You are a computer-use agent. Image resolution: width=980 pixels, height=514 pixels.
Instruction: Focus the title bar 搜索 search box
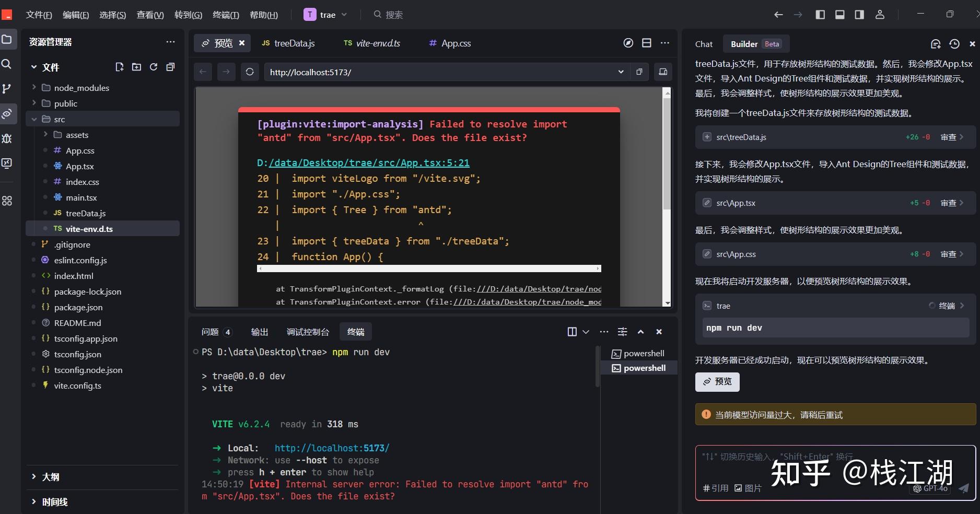click(389, 15)
